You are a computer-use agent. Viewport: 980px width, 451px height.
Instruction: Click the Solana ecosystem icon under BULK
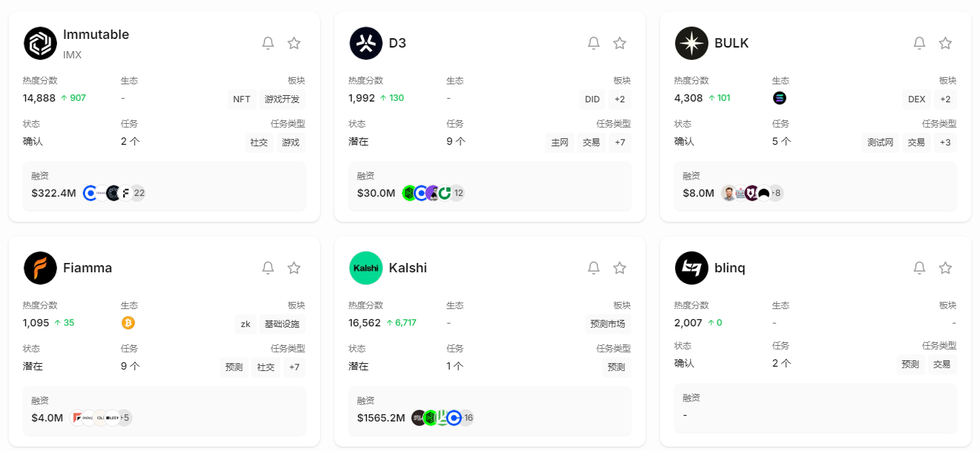point(780,97)
